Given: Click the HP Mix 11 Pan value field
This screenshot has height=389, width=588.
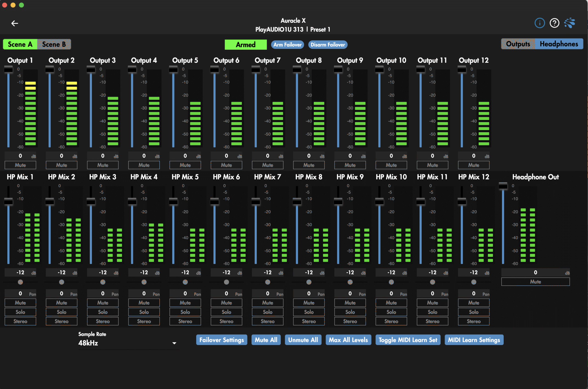Looking at the screenshot, I should click(x=433, y=294).
